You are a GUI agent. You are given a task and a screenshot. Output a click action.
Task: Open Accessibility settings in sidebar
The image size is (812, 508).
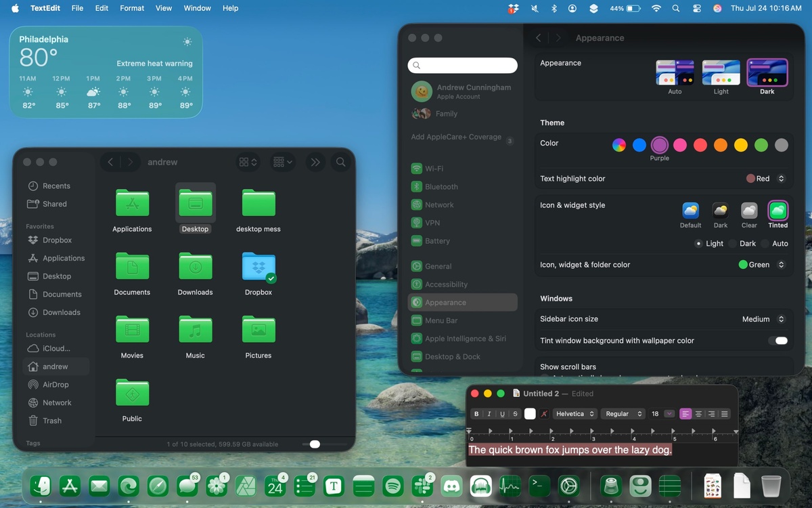tap(463, 284)
